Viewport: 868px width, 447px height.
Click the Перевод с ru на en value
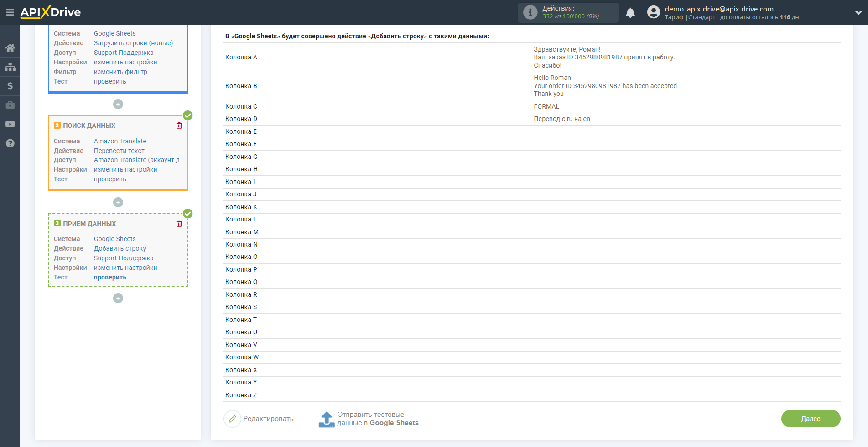tap(562, 119)
